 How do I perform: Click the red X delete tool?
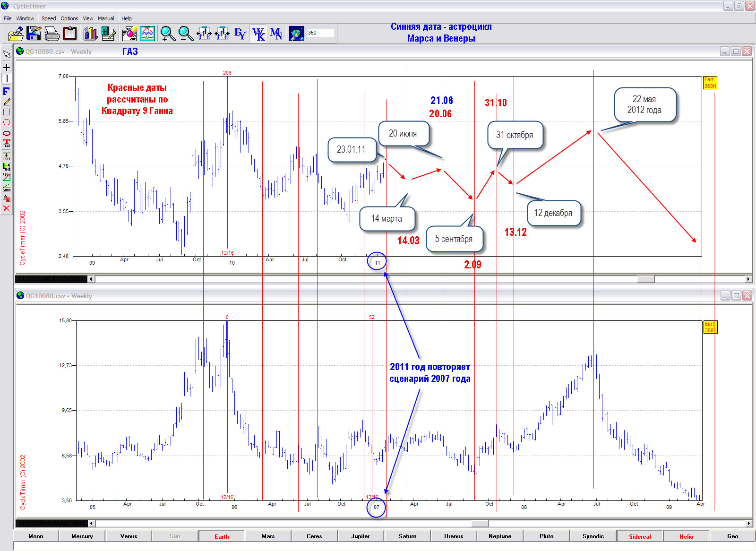[7, 208]
